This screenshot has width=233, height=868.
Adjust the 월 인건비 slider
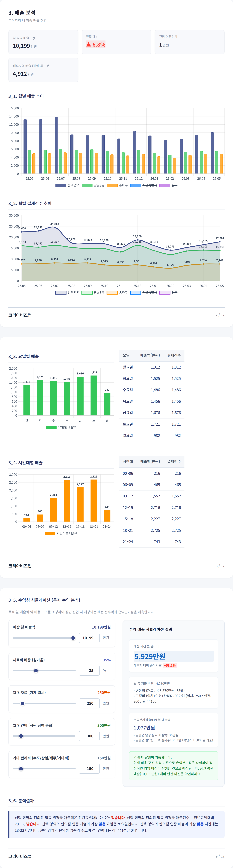(44, 736)
